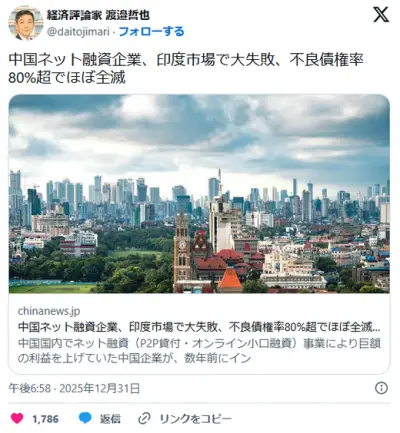This screenshot has height=433, width=400.
Task: Open the author's profile avatar
Action: 26,23
